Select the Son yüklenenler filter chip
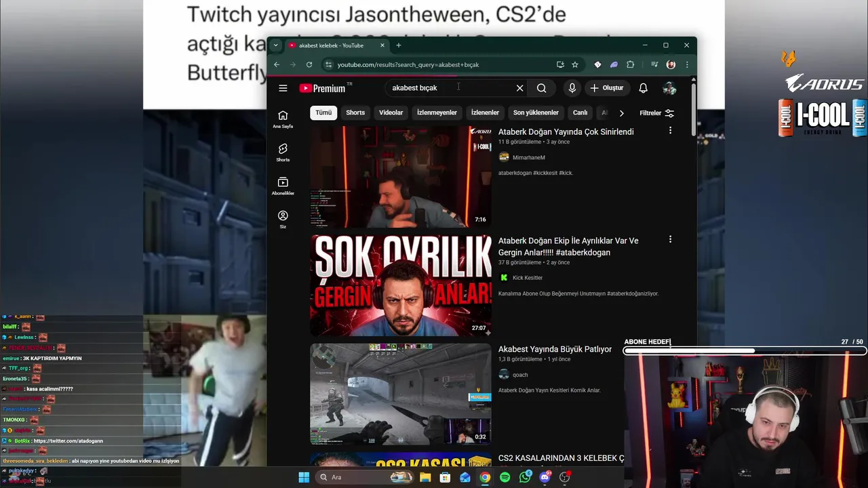 (x=536, y=113)
